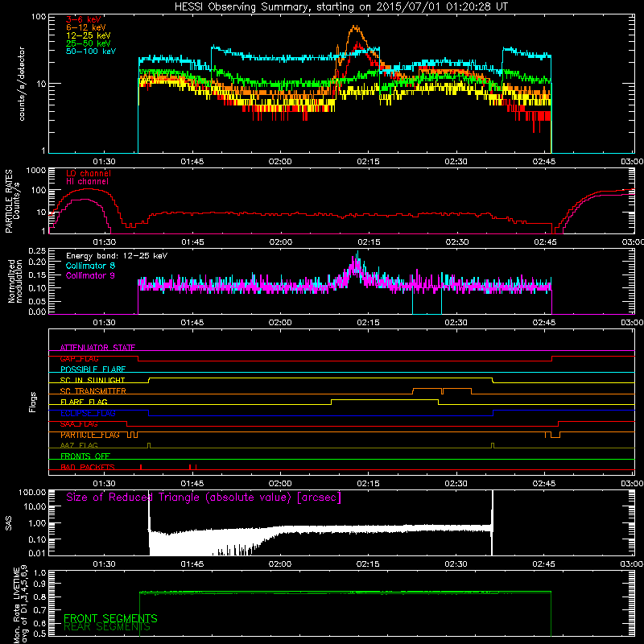
Task: Select the 'POSSIBLE_FLARE' flag label
Action: [93, 369]
